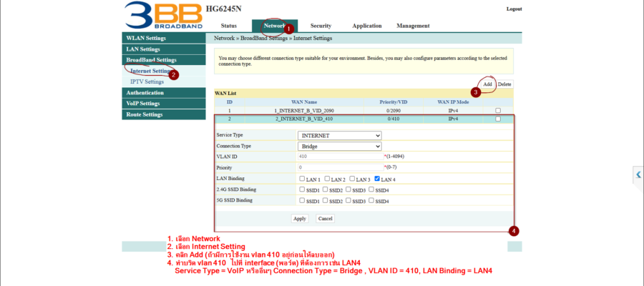The width and height of the screenshot is (644, 286).
Task: Select WAN row 1_INTERNET_B_VID_2090
Action: coord(364,110)
